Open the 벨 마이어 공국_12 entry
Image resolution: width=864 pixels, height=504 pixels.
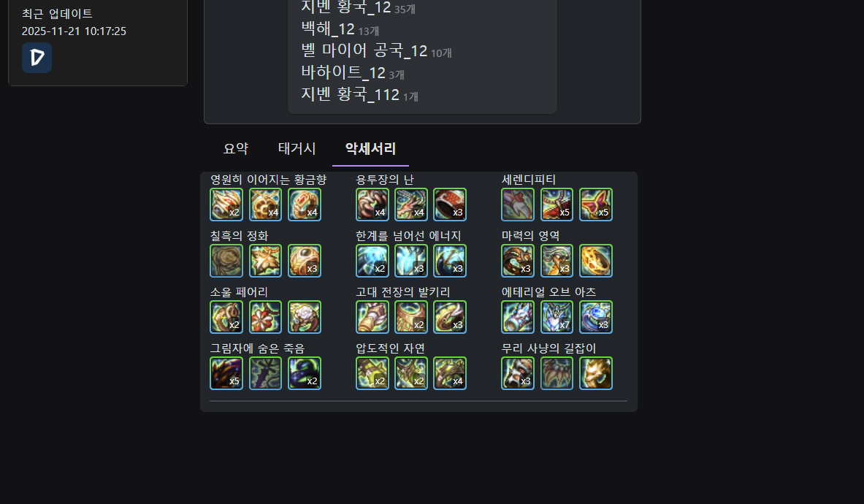click(x=376, y=50)
